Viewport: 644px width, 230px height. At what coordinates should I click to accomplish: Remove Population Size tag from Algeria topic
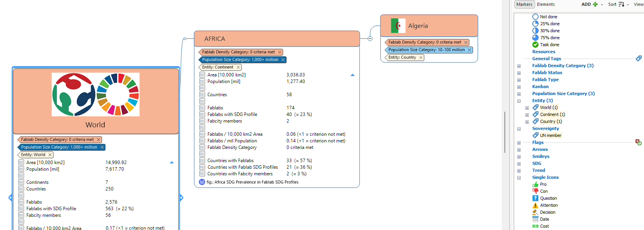pos(469,50)
